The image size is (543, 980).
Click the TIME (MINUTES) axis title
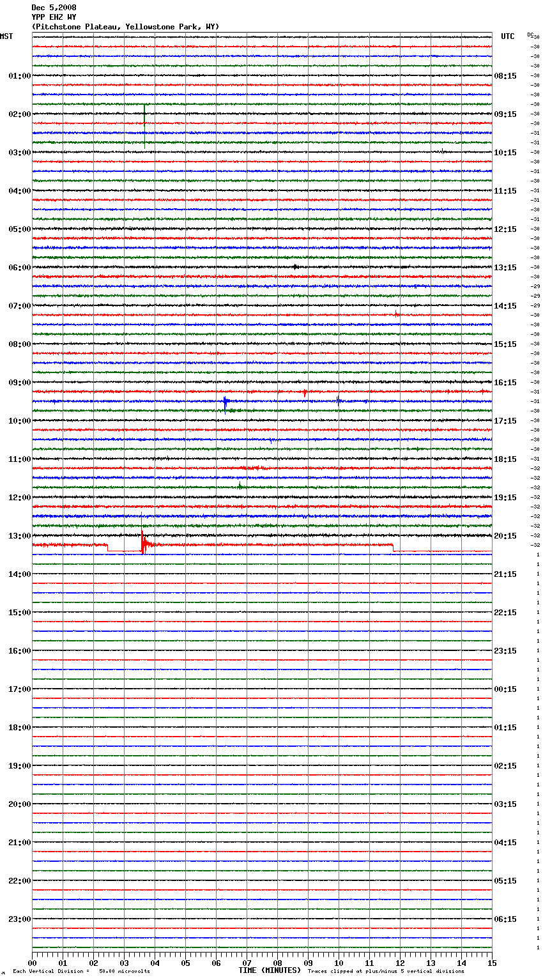[x=270, y=970]
